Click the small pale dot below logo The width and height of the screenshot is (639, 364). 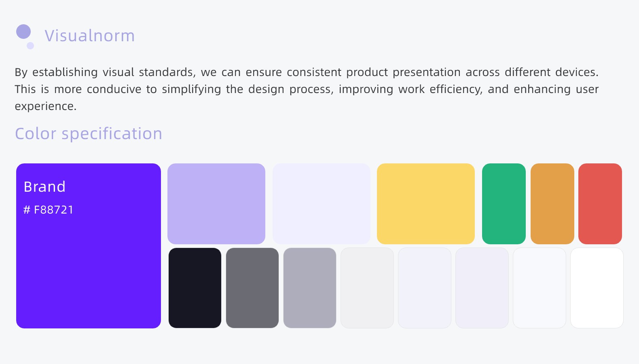click(30, 46)
